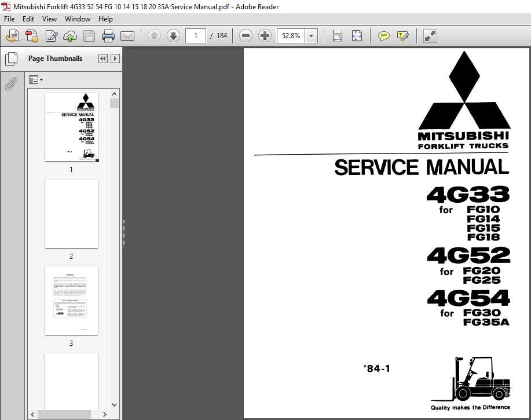Image resolution: width=531 pixels, height=420 pixels.
Task: Open the Page Thumbnails panel icon
Action: click(x=12, y=59)
